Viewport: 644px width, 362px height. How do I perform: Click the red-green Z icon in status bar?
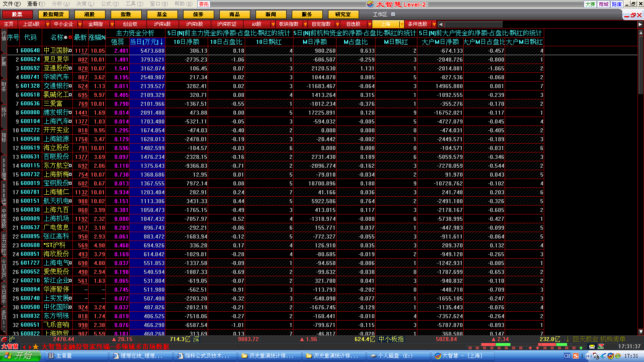601,346
